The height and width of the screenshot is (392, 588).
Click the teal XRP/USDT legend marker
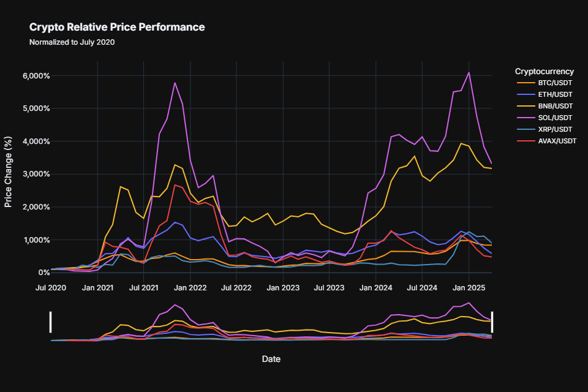coord(527,129)
